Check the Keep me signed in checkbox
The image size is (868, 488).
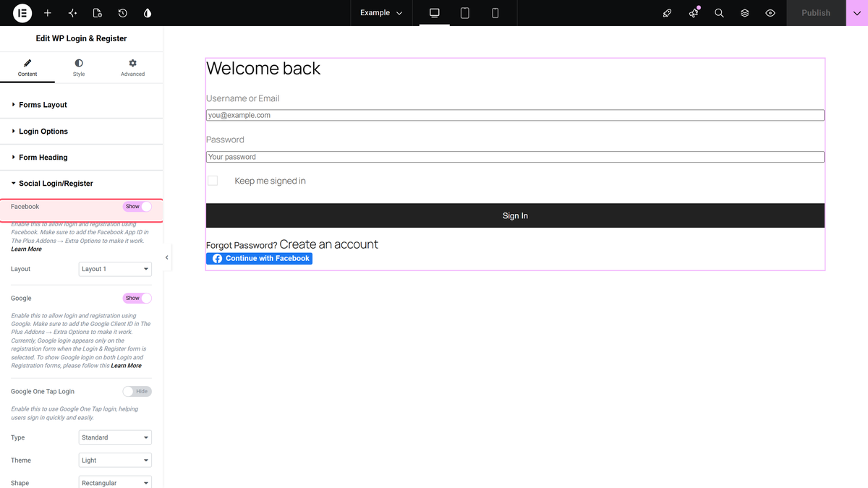click(213, 181)
